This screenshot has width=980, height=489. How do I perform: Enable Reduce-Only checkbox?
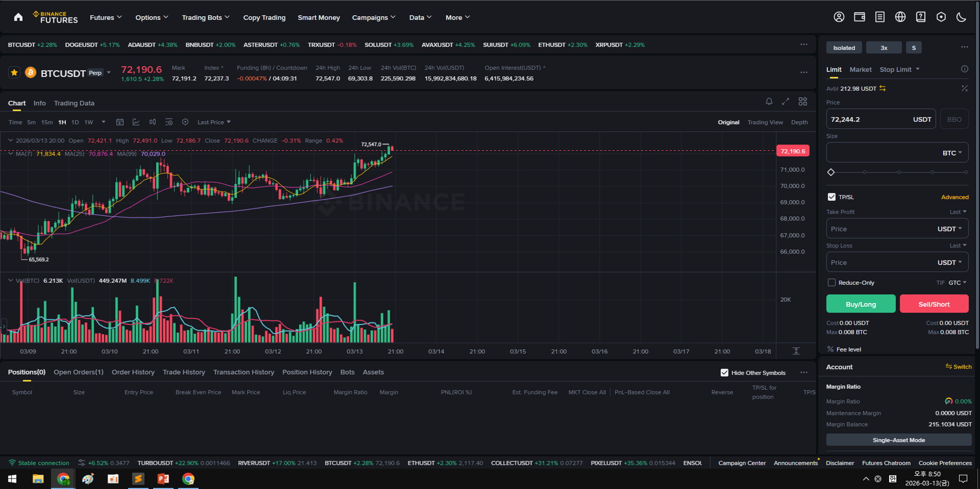click(x=831, y=283)
